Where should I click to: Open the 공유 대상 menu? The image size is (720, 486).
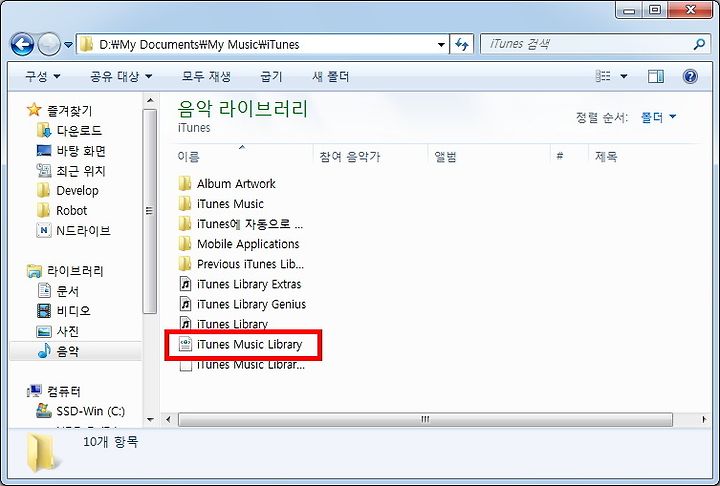pos(121,76)
